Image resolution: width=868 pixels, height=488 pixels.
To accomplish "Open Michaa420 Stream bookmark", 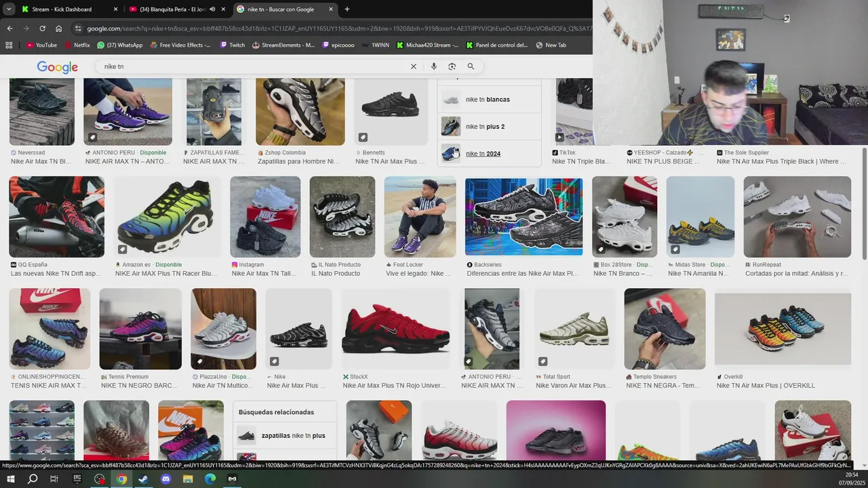I will (x=427, y=45).
